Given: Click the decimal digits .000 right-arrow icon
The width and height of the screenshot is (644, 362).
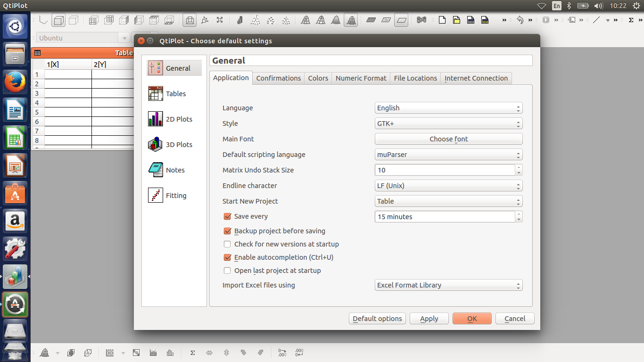Looking at the screenshot, I should [282, 353].
